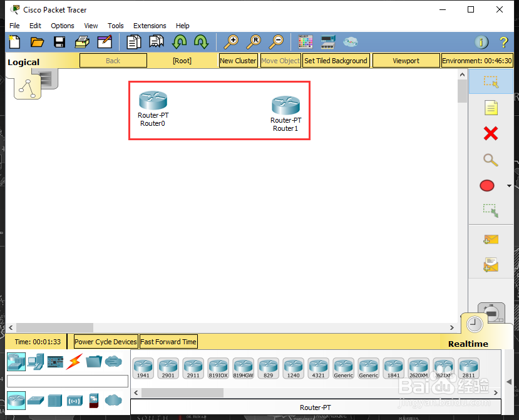Open the Drawing Palette icon

click(305, 42)
